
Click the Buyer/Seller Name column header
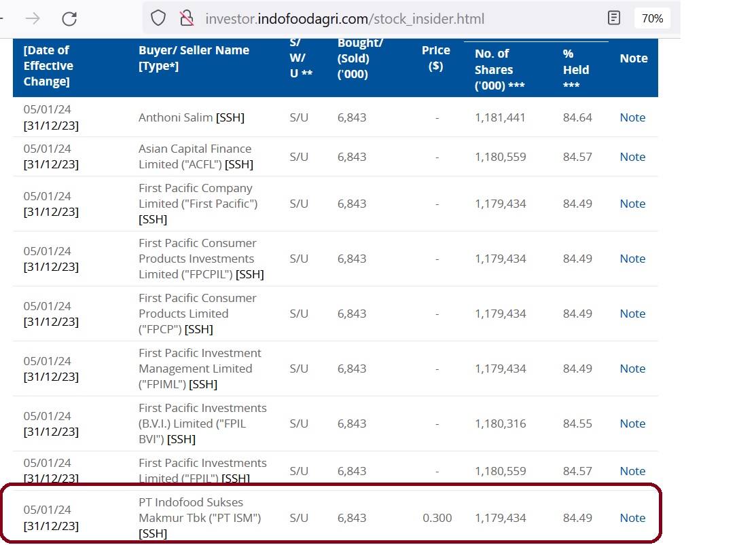[x=194, y=58]
